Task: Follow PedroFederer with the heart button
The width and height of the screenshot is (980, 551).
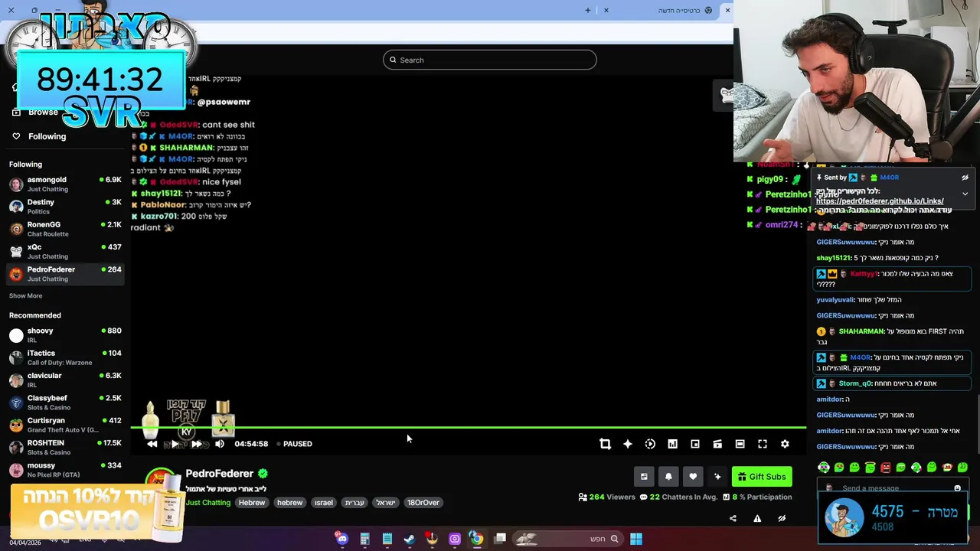Action: [693, 477]
